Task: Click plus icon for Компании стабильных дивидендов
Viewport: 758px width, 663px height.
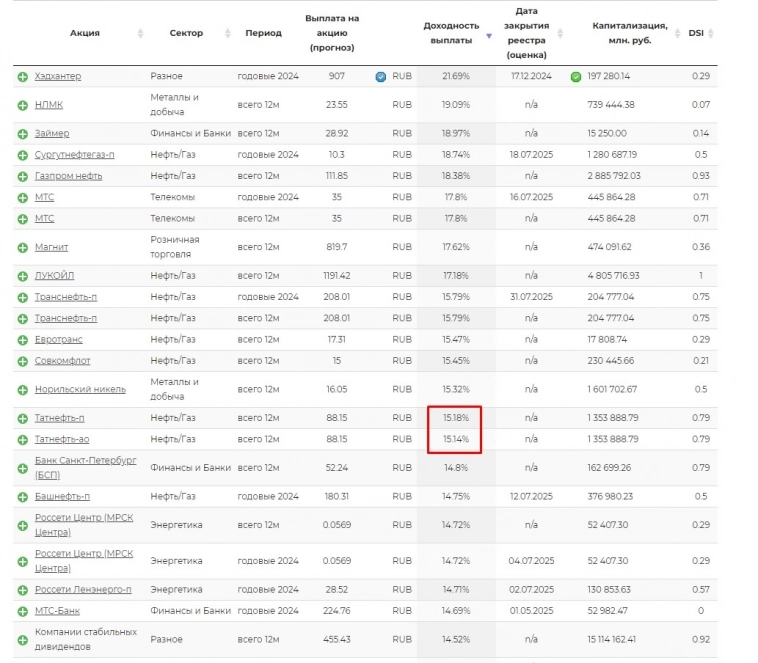Action: 22,639
